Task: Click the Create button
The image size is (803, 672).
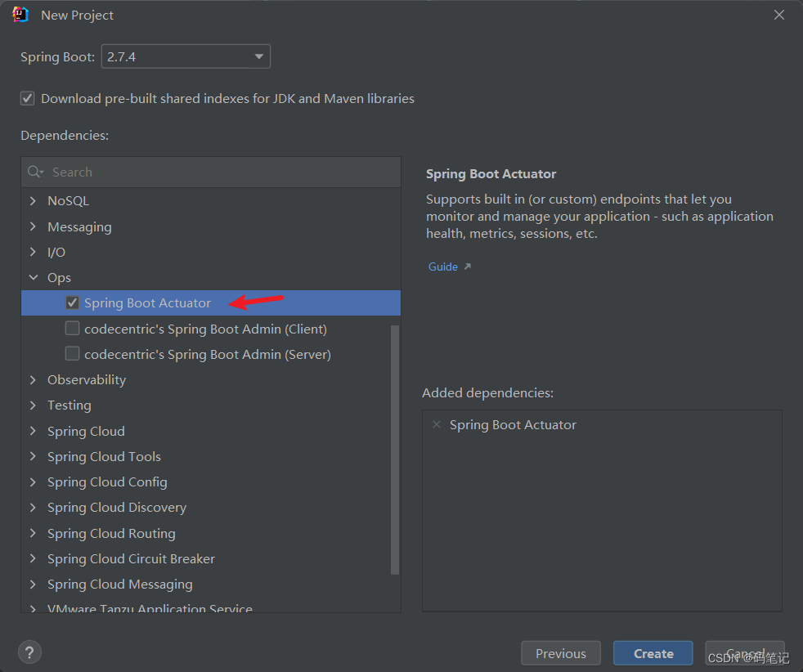Action: click(x=653, y=653)
